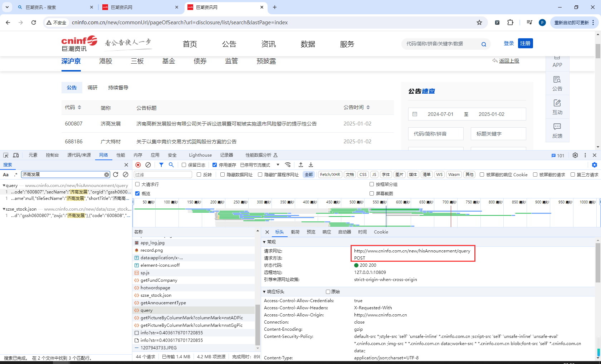The height and width of the screenshot is (364, 601).
Task: Collapse the 常规 headers section
Action: pos(264,242)
